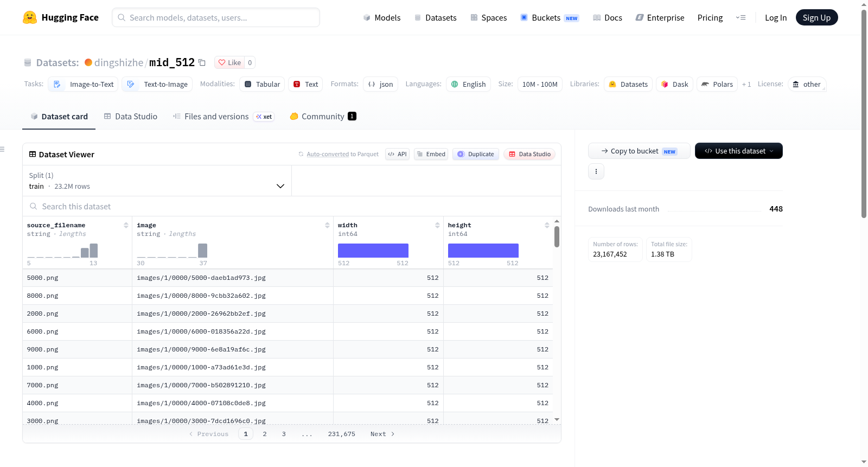Click the source_filename lengths histogram
This screenshot has width=868, height=467.
(x=62, y=251)
